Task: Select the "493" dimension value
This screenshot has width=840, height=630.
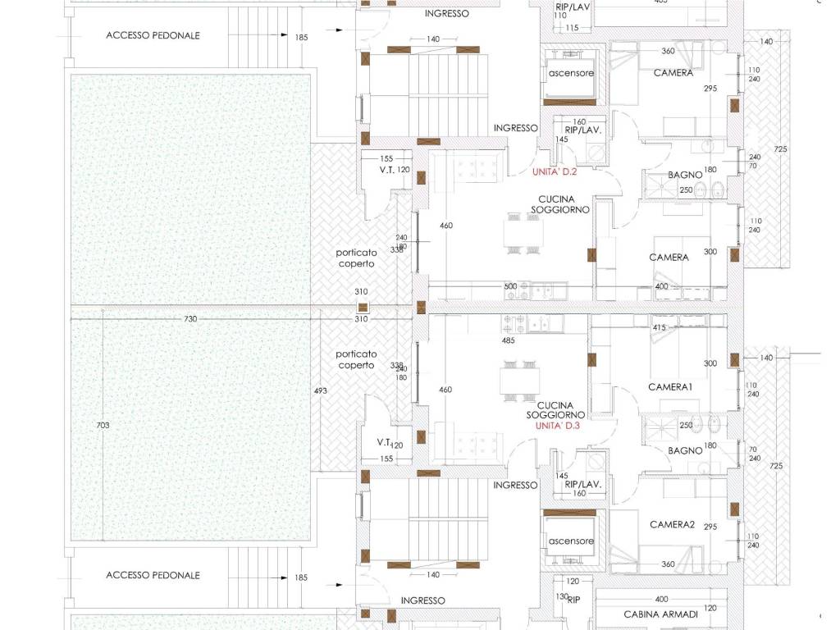Action: coord(320,390)
